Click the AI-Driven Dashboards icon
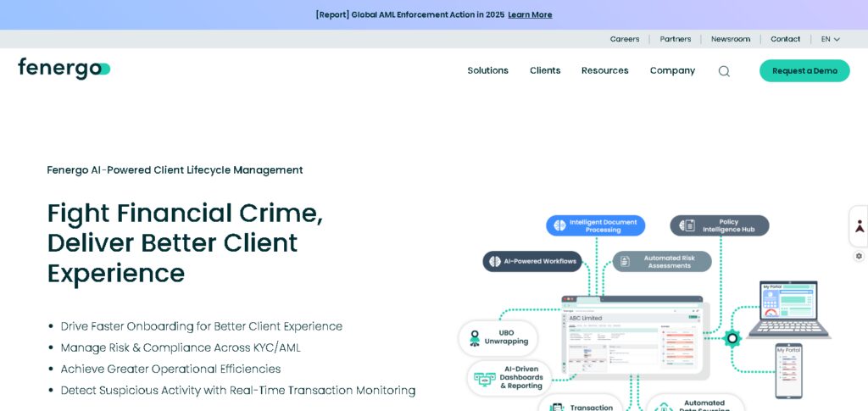This screenshot has height=411, width=868. point(484,379)
